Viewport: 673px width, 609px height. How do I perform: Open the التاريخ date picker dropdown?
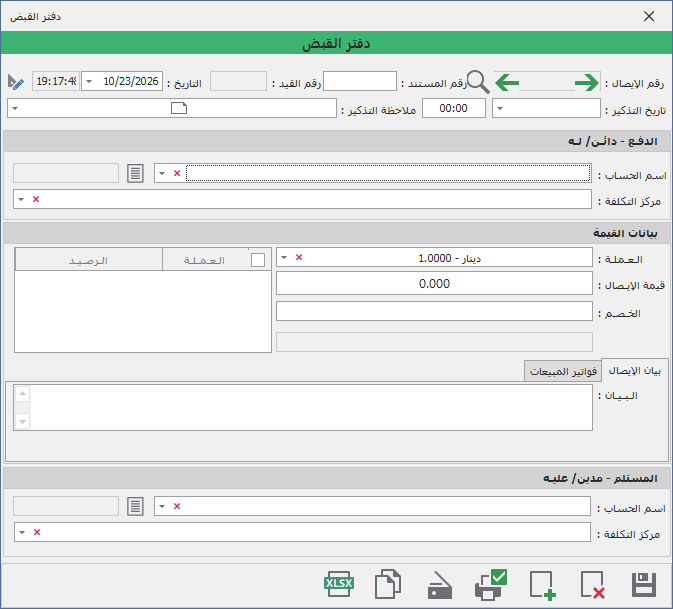[x=89, y=82]
